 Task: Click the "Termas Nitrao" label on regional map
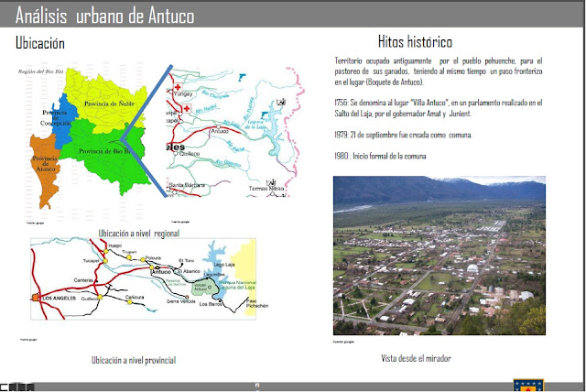[266, 189]
